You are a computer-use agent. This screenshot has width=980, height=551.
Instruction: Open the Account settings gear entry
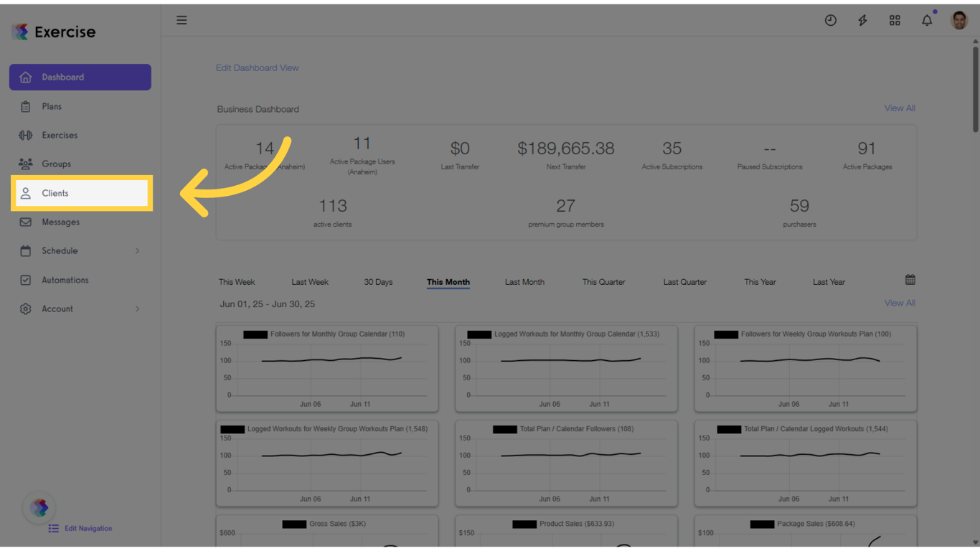click(26, 309)
